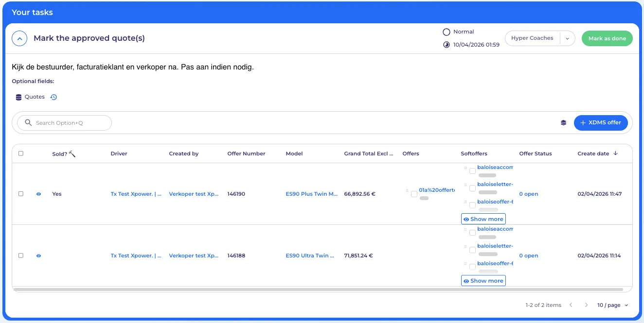Select the row checkbox for offer 146190

(21, 194)
